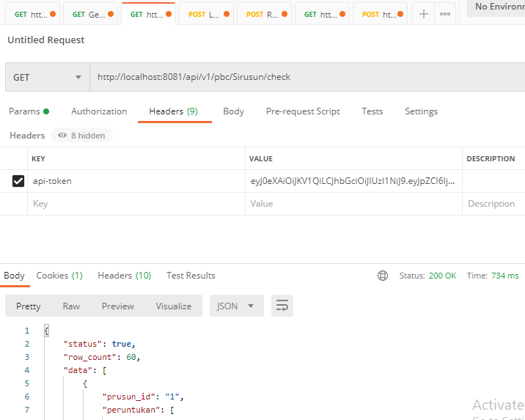The image size is (525, 420).
Task: Switch to the POST L... tab
Action: (x=205, y=15)
